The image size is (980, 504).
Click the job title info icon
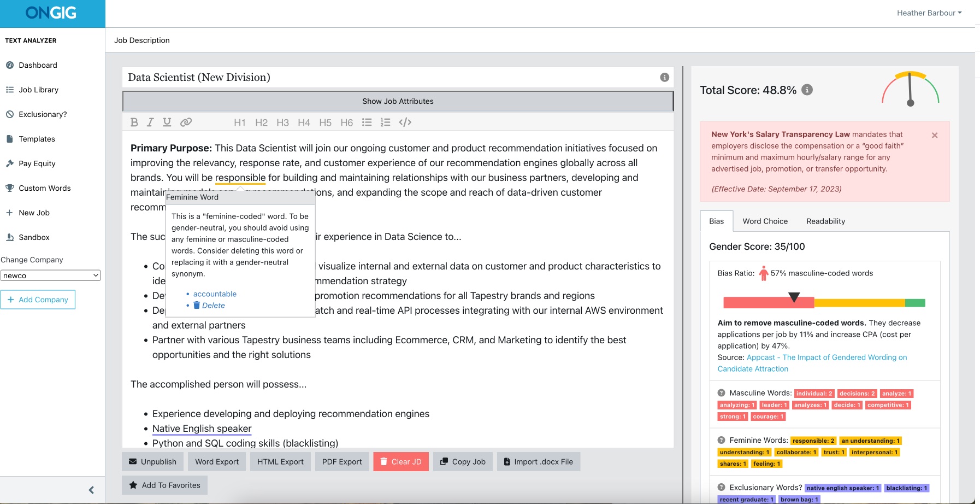click(664, 78)
